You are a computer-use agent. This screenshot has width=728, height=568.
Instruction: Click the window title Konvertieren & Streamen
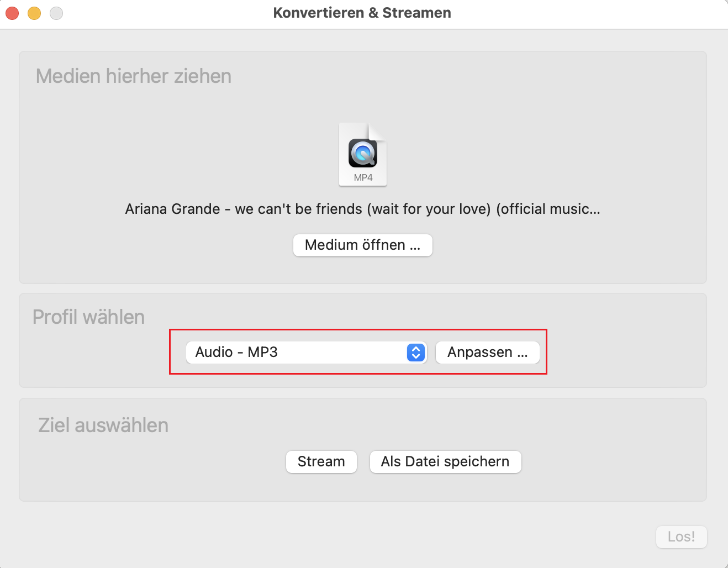[x=362, y=13]
